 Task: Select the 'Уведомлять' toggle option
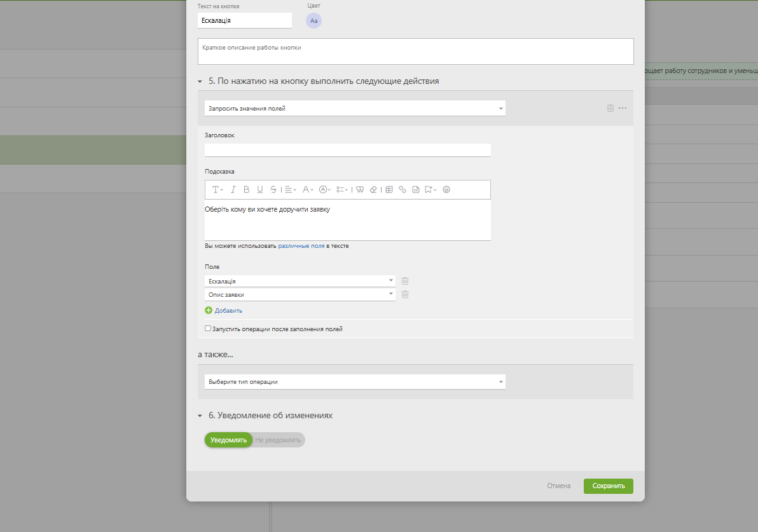(x=228, y=440)
